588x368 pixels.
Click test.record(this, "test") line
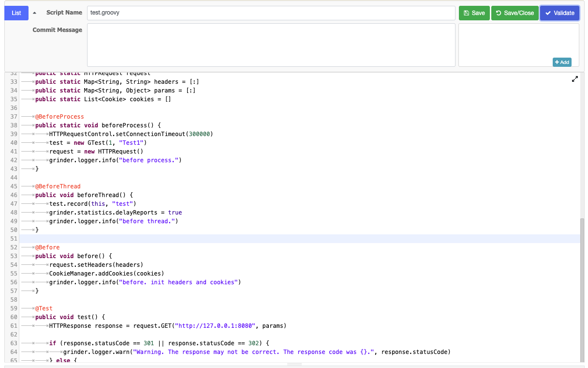93,204
